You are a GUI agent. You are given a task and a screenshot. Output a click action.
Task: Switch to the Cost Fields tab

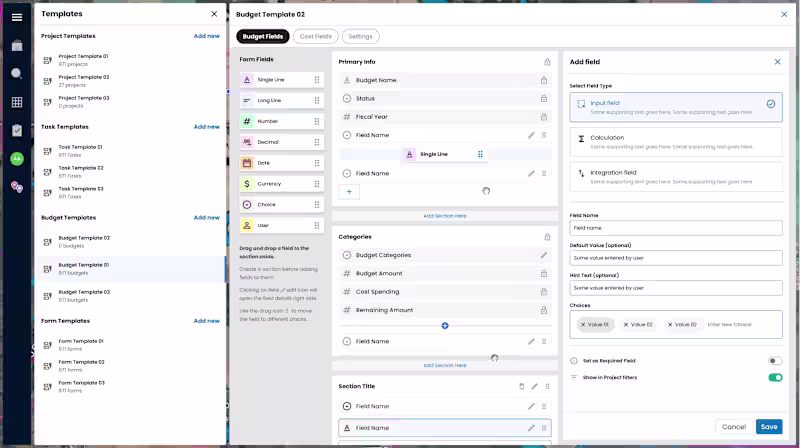click(315, 36)
